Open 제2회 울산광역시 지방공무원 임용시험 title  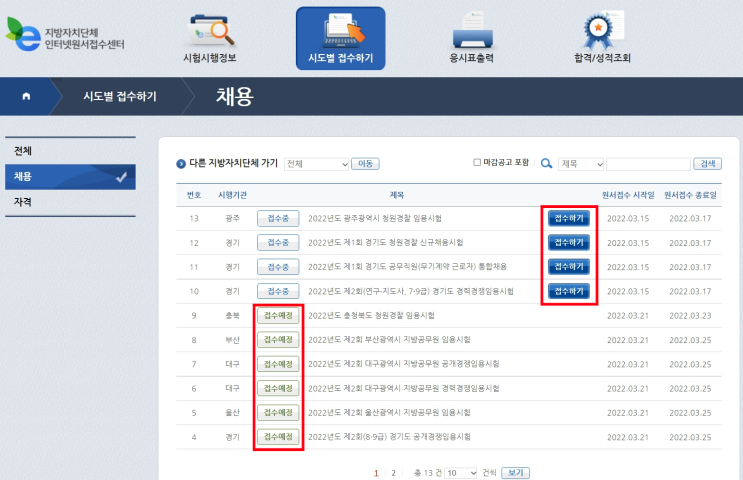[x=390, y=413]
